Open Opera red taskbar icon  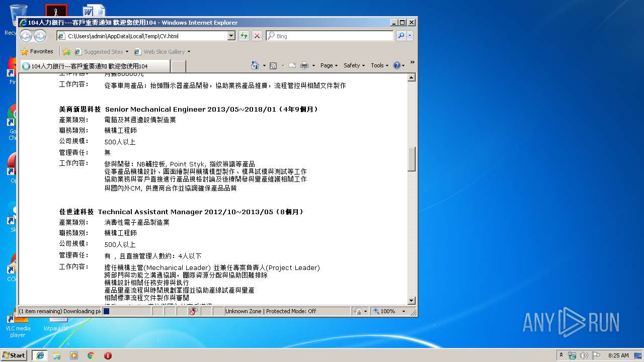click(108, 355)
